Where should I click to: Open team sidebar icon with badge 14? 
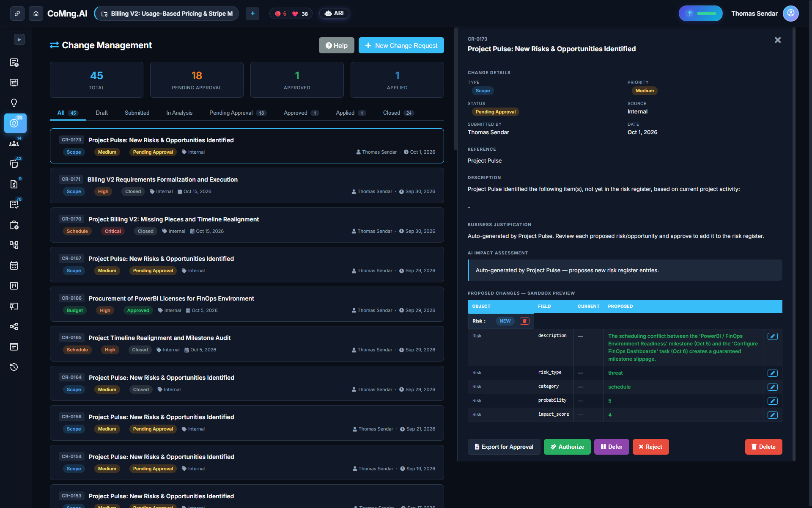[14, 144]
